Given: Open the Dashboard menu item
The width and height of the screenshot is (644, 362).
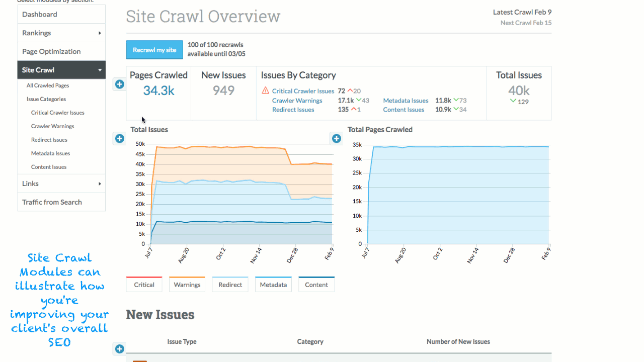Looking at the screenshot, I should click(x=40, y=15).
